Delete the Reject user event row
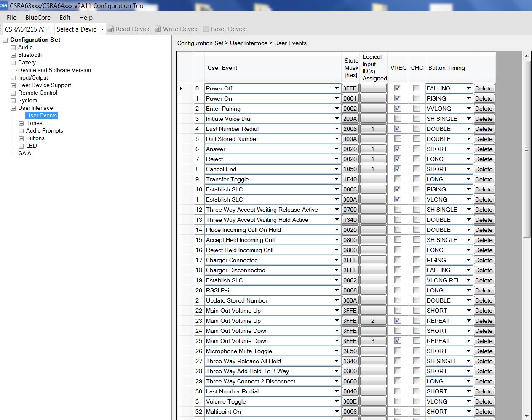 (x=484, y=159)
